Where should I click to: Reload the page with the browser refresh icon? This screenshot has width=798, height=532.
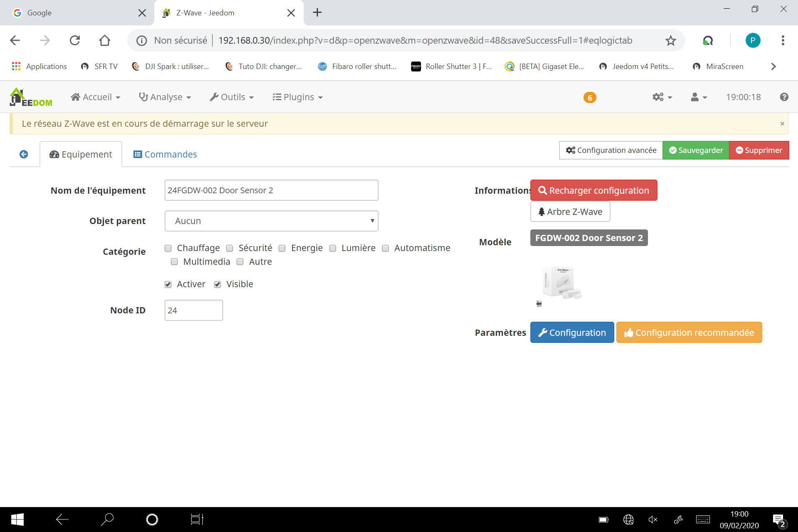click(75, 40)
